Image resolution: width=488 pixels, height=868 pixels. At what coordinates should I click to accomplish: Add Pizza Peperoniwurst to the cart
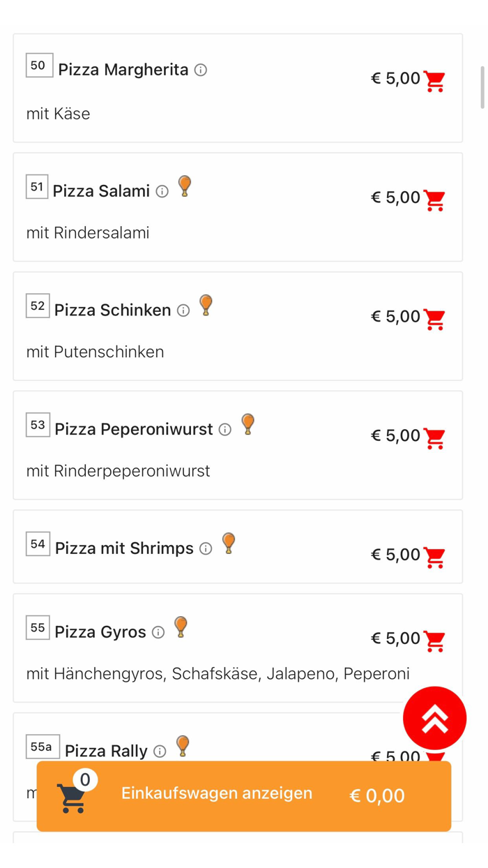(434, 437)
